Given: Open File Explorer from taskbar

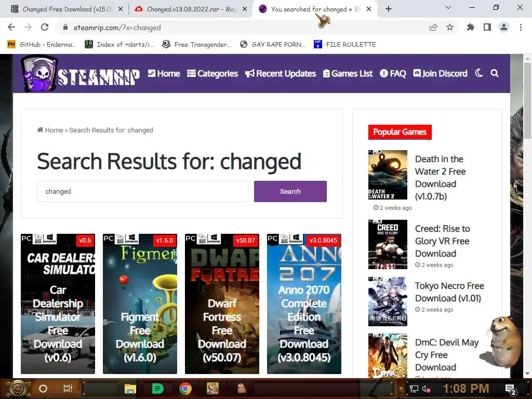Looking at the screenshot, I should 130,389.
